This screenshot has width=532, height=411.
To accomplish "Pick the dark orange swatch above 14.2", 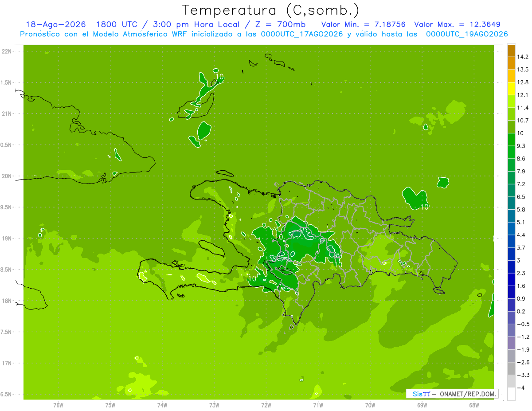I will [x=511, y=51].
